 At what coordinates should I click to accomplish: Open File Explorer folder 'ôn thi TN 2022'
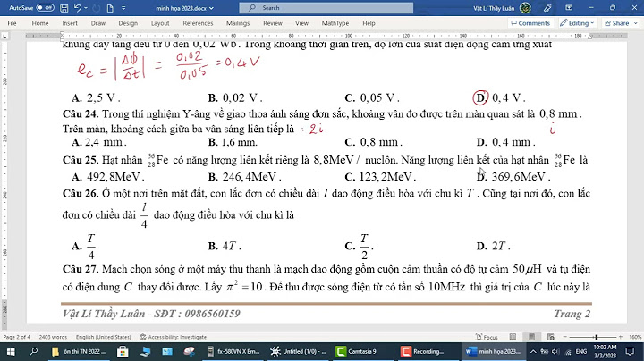(80, 351)
